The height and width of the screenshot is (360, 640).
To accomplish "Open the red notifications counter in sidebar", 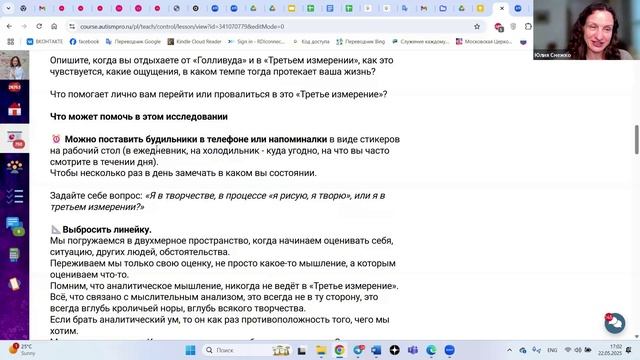I will [15, 87].
